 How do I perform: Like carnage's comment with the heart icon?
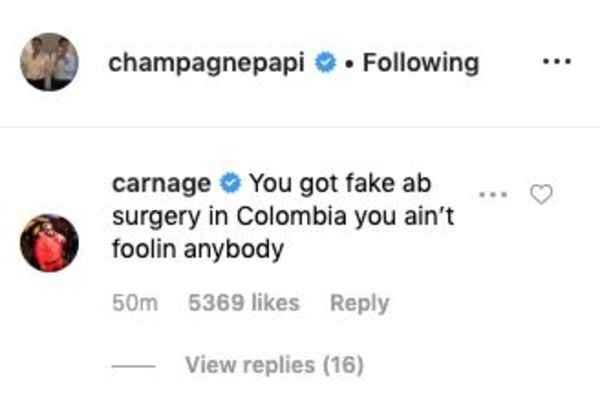coord(541,194)
